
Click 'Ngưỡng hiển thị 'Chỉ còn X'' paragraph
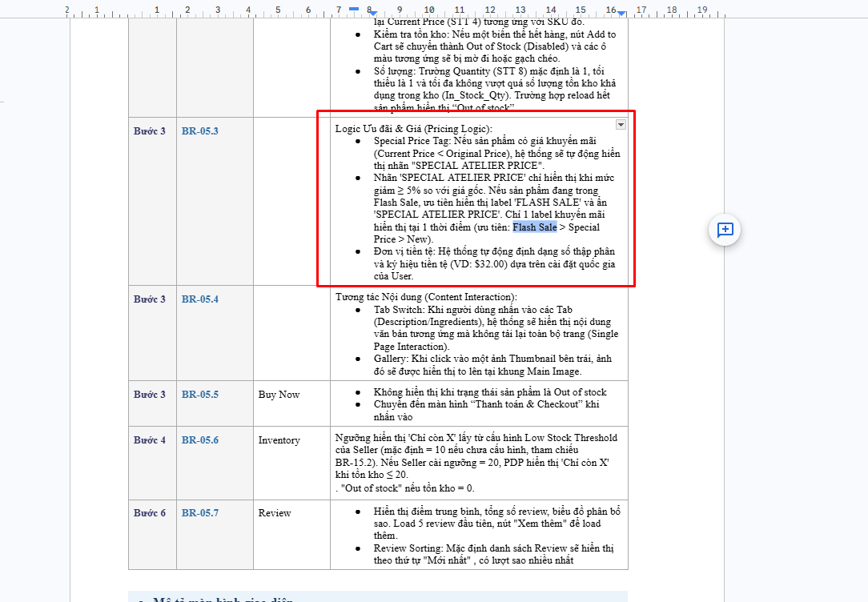476,456
